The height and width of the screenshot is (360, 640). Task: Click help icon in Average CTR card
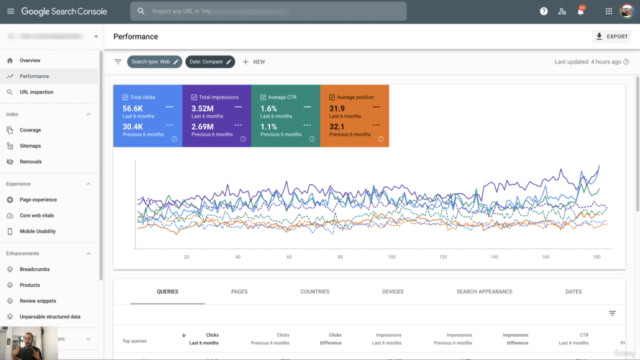312,139
